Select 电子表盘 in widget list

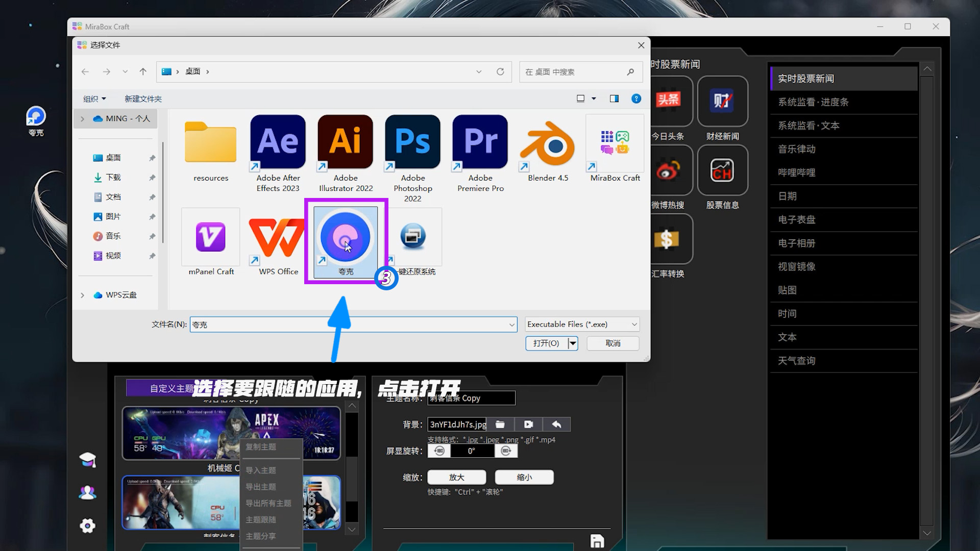pyautogui.click(x=844, y=219)
